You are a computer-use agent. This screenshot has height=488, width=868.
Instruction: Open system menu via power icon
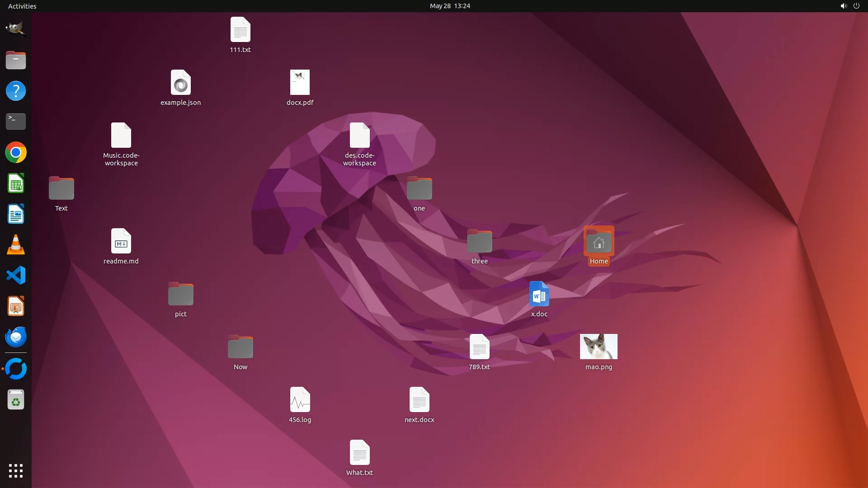[856, 6]
